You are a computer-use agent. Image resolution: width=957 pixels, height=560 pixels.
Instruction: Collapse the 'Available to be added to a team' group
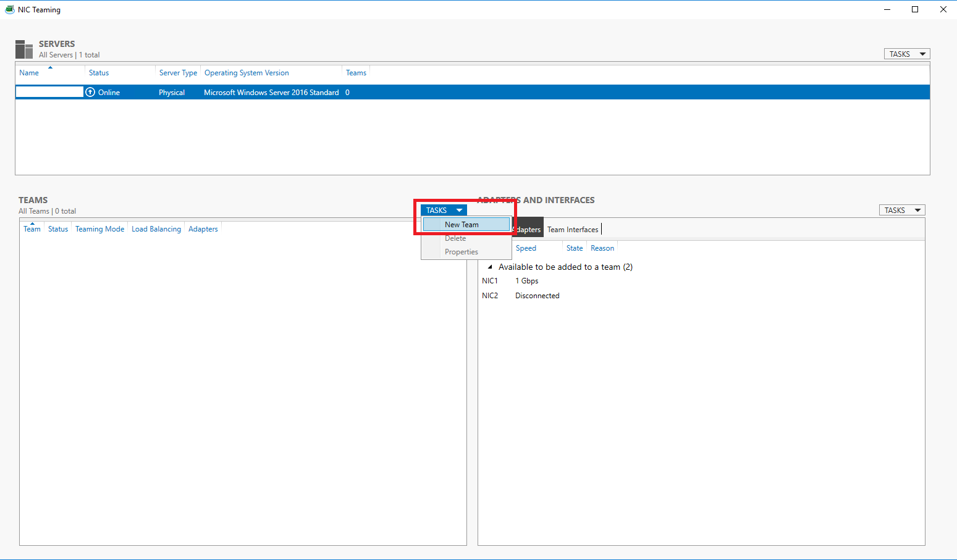(x=490, y=267)
